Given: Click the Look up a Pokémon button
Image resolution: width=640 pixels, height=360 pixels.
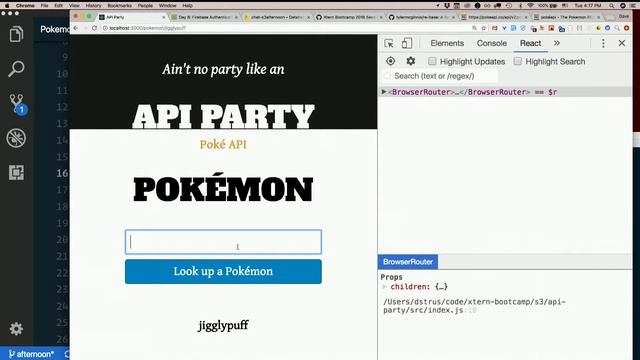Looking at the screenshot, I should tap(223, 271).
